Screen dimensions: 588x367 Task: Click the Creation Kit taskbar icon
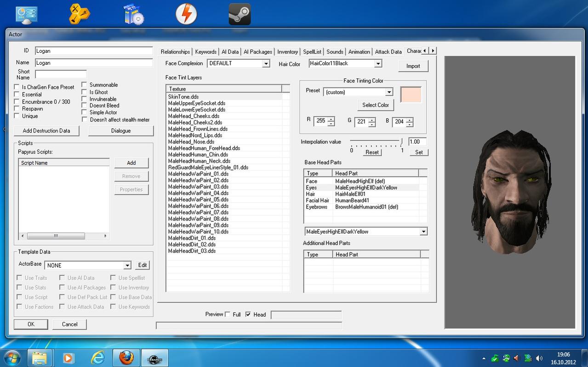[x=154, y=357]
